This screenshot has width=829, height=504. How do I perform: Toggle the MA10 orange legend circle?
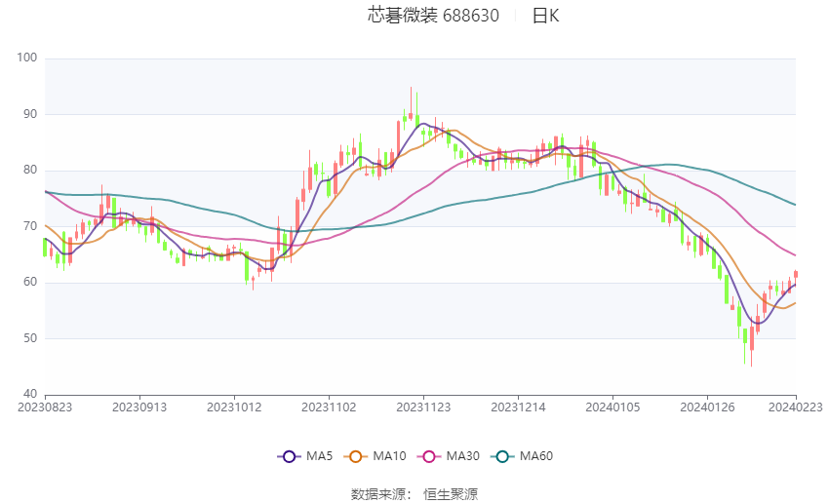coord(356,456)
